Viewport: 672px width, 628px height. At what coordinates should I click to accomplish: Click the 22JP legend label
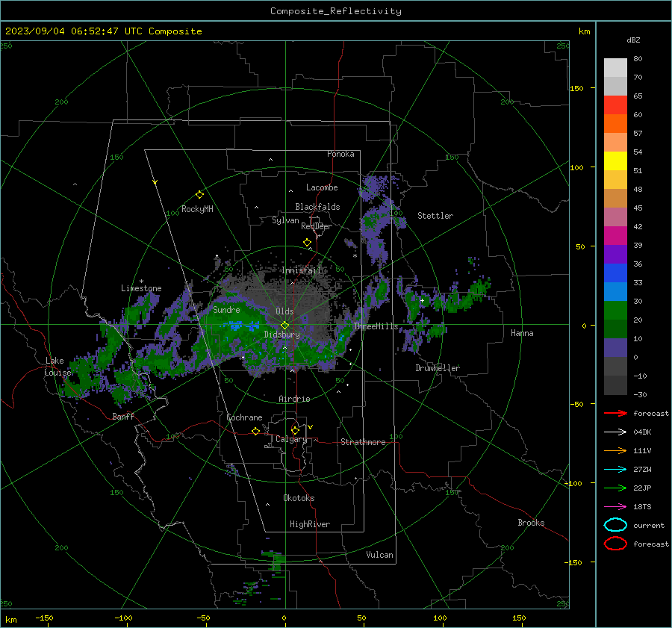pos(642,488)
